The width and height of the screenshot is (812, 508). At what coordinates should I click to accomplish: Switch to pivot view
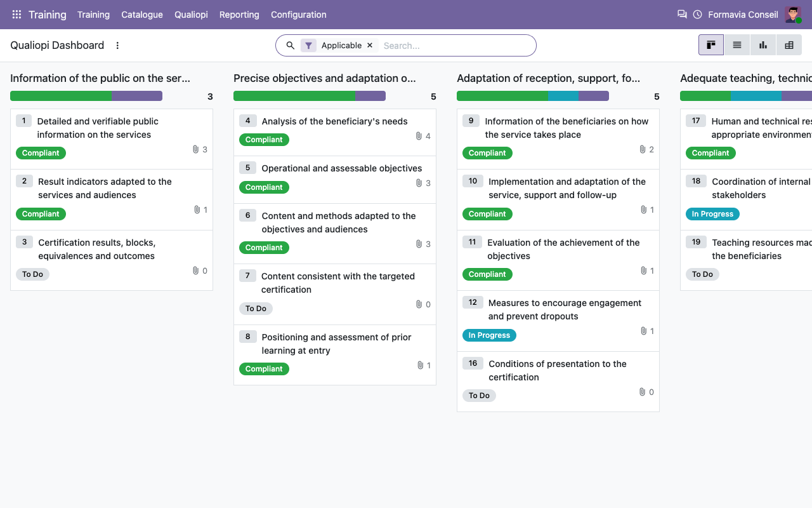(x=789, y=45)
